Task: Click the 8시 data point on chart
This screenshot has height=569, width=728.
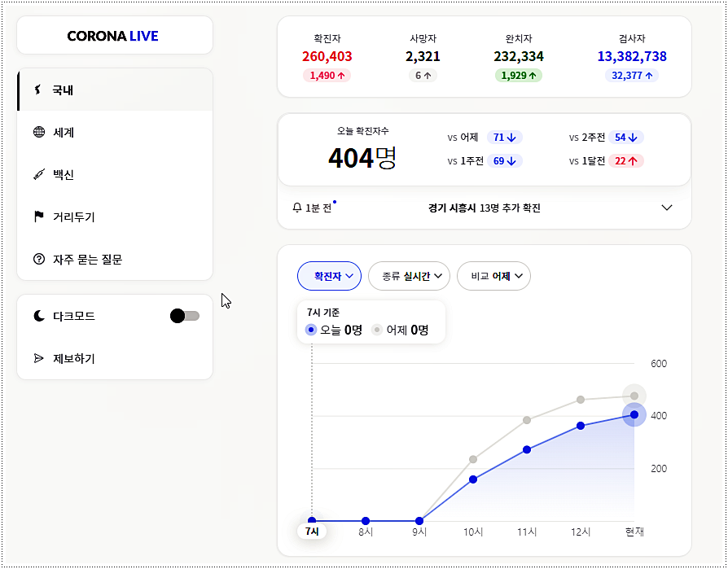Action: coord(366,521)
